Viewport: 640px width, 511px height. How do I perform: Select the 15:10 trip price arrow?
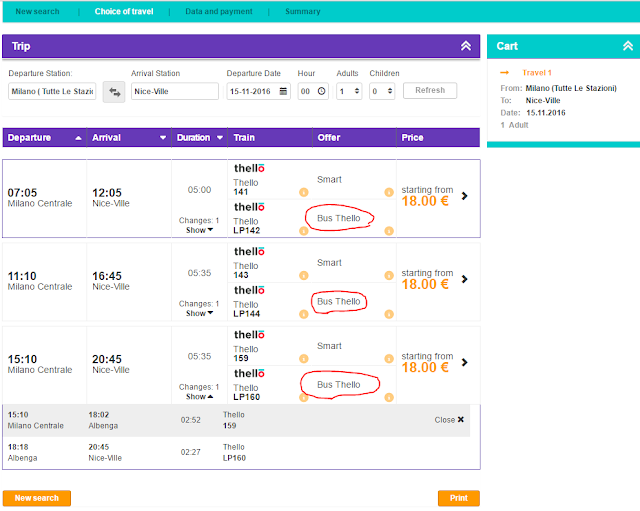click(x=464, y=362)
